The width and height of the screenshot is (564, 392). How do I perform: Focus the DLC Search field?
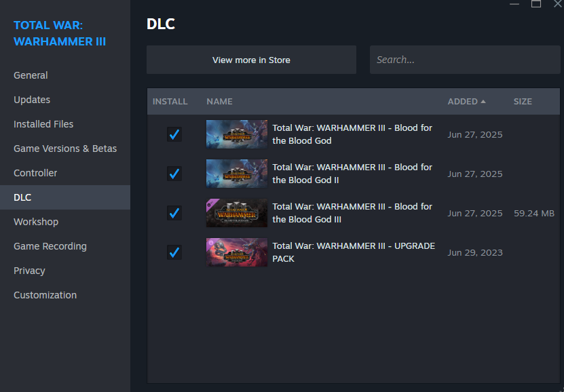pyautogui.click(x=465, y=60)
